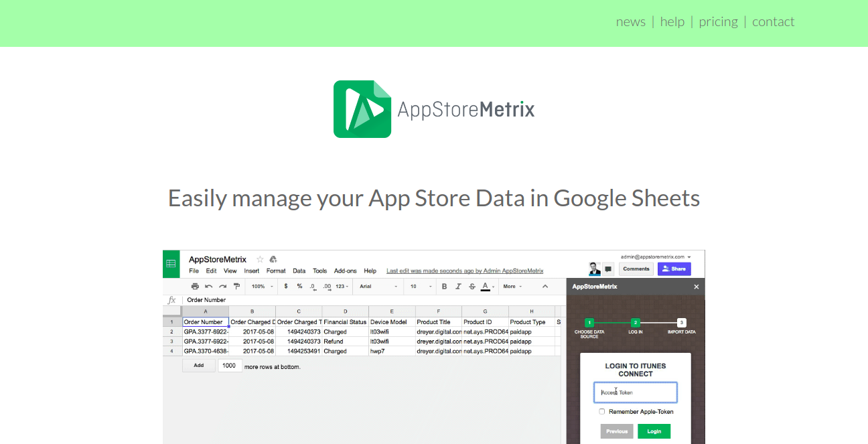Click the Add rows button
Viewport: 868px width, 444px height.
(199, 366)
